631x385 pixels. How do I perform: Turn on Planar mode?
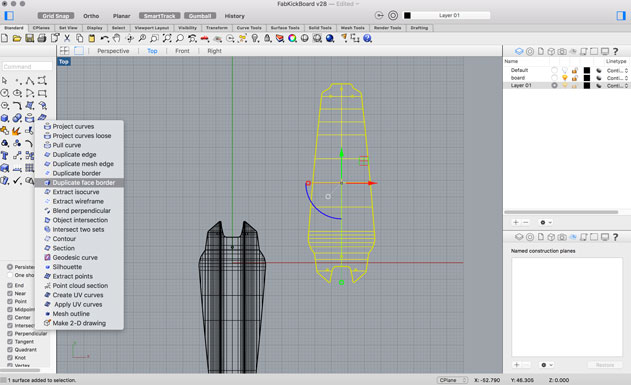pos(121,16)
